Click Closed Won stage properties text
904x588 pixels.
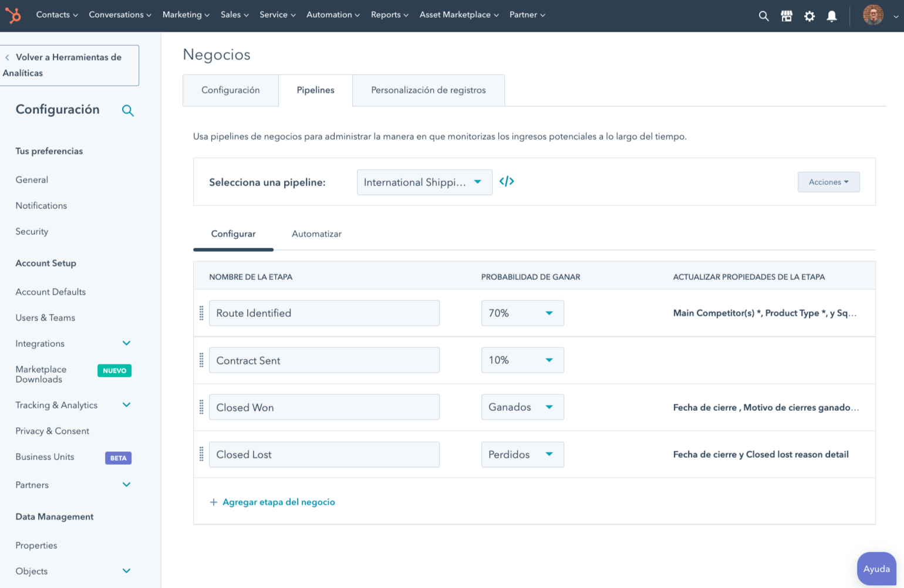[766, 407]
